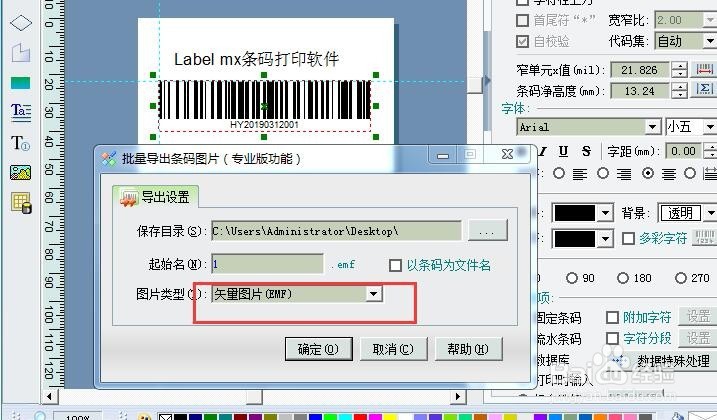
Task: Select the paragraph text tool (Ta)
Action: tap(21, 112)
